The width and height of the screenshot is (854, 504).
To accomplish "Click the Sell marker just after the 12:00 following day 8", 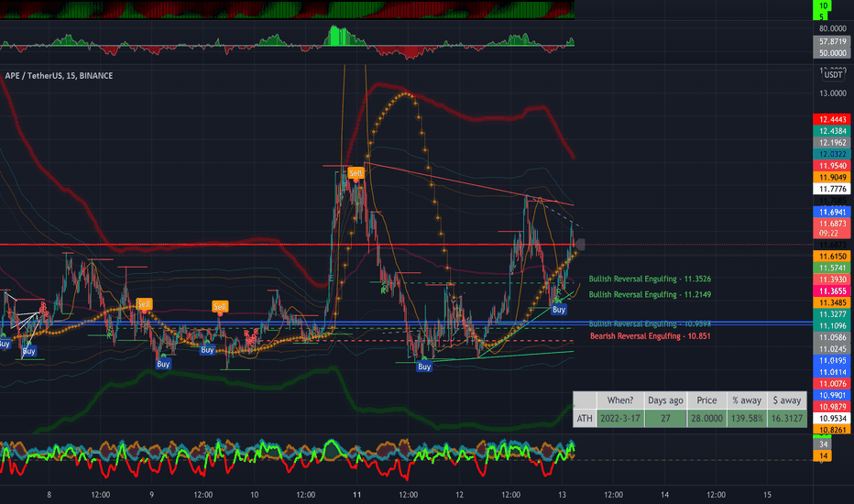I will click(x=144, y=304).
